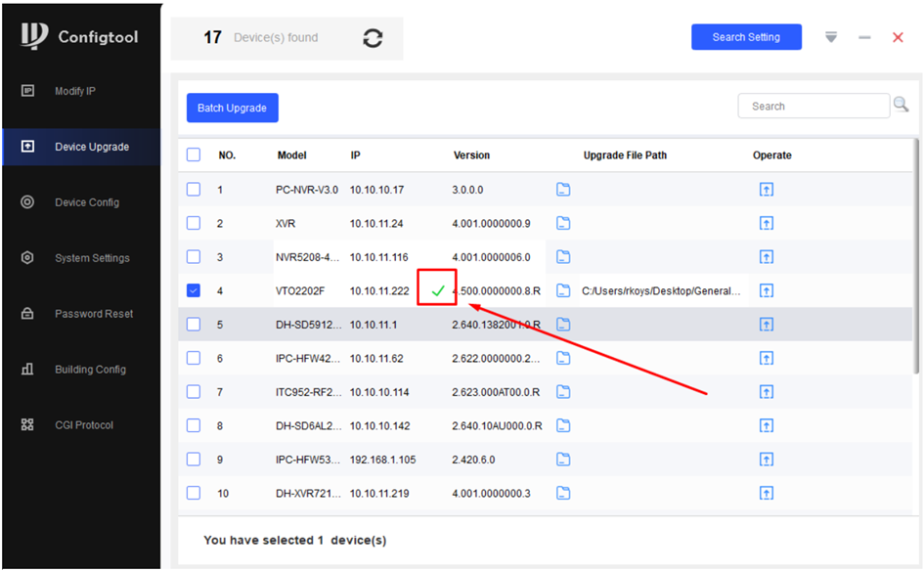Check the DH-SD5912 device checkbox
Viewport: 924px width, 571px height.
[x=194, y=324]
